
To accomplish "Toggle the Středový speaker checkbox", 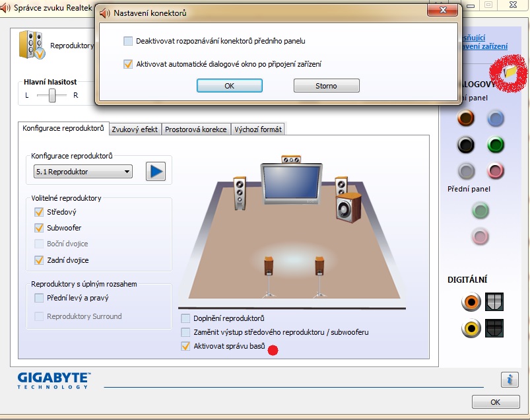I will (x=39, y=212).
